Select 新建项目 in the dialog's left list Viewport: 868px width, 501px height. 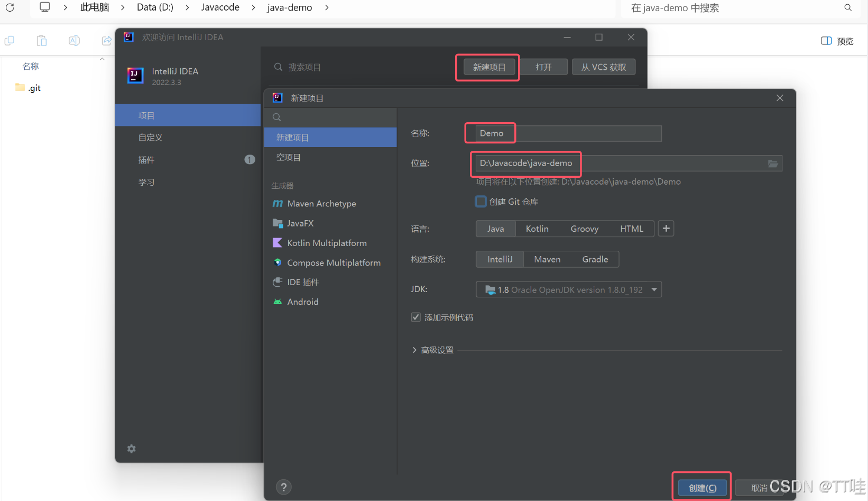330,138
